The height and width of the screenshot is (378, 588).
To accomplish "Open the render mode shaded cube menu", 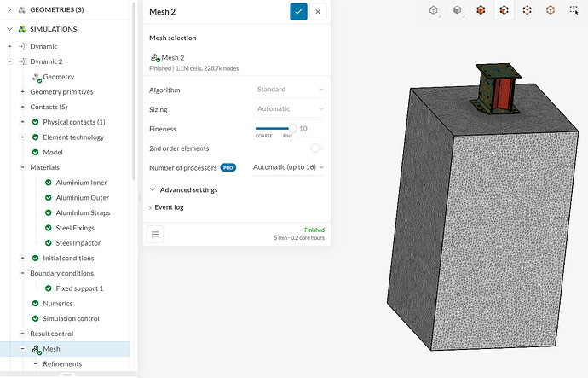I will tap(457, 10).
